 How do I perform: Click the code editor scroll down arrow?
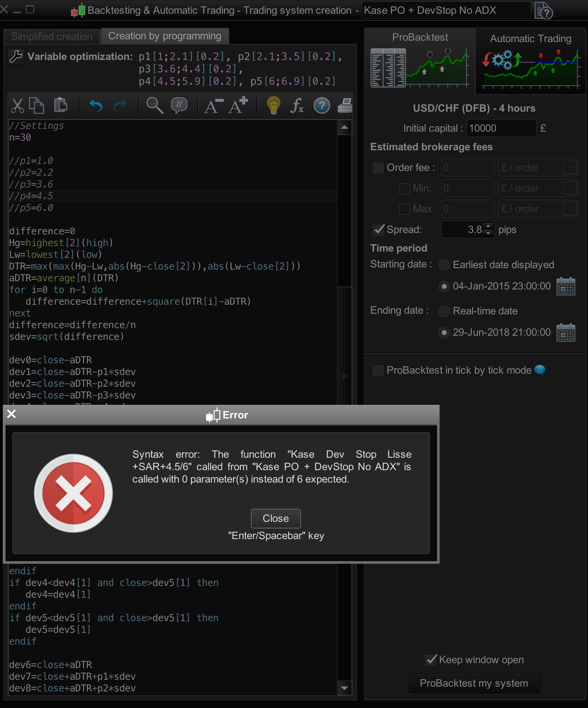coord(344,688)
